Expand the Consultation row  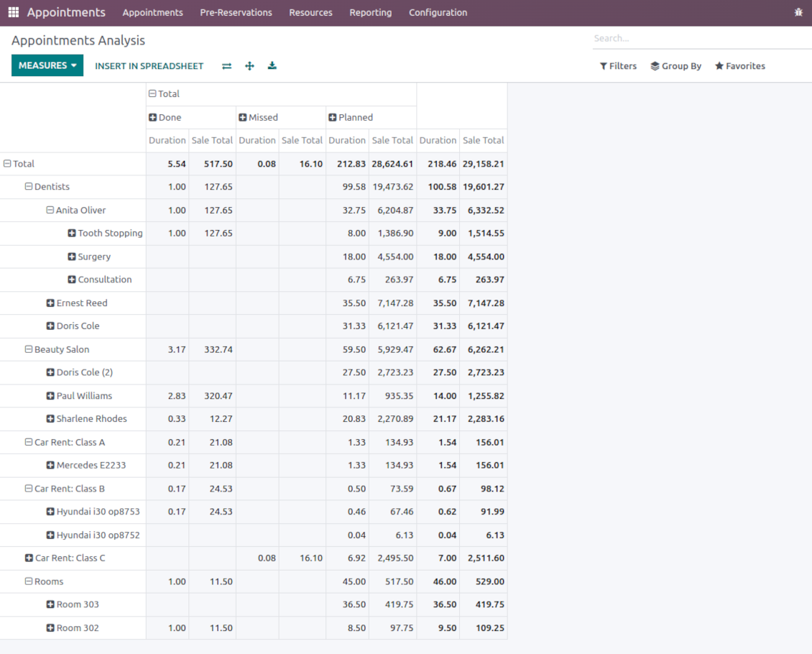(x=100, y=280)
